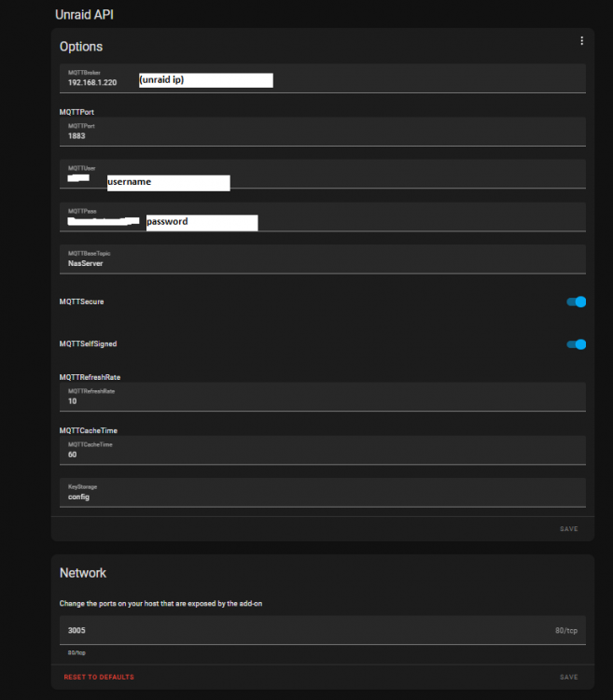Image resolution: width=613 pixels, height=700 pixels.
Task: Edit the MQTTCacheTime field value 60
Action: click(x=323, y=451)
